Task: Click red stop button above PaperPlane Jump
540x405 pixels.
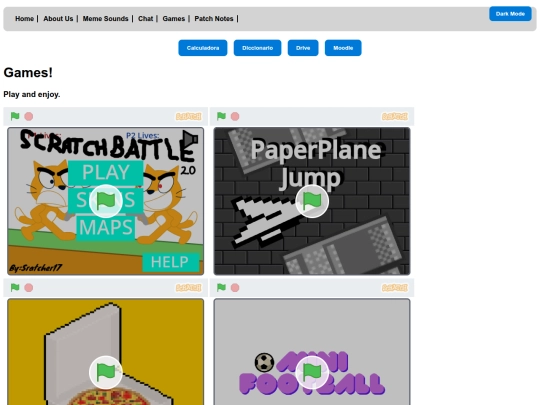Action: tap(235, 116)
